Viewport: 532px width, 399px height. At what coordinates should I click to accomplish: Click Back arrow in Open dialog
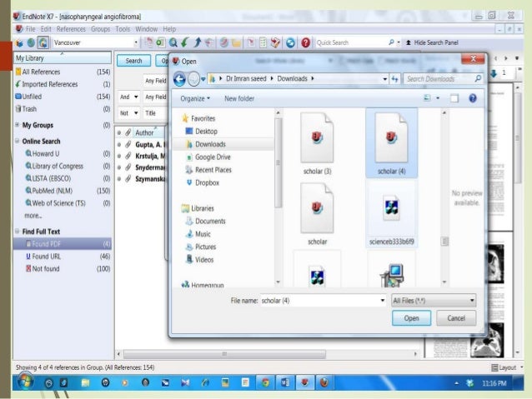[x=179, y=79]
